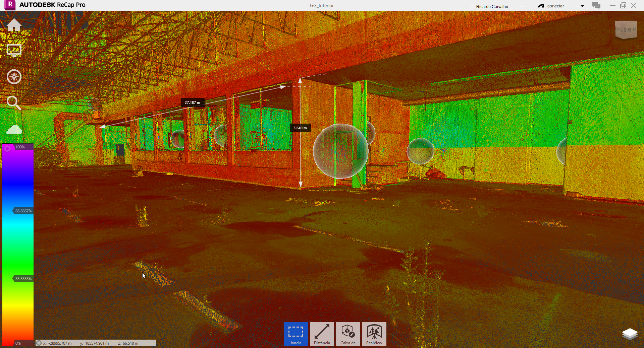Viewport: 644px width, 348px height.
Task: Open color legend settings gear
Action: (8, 148)
